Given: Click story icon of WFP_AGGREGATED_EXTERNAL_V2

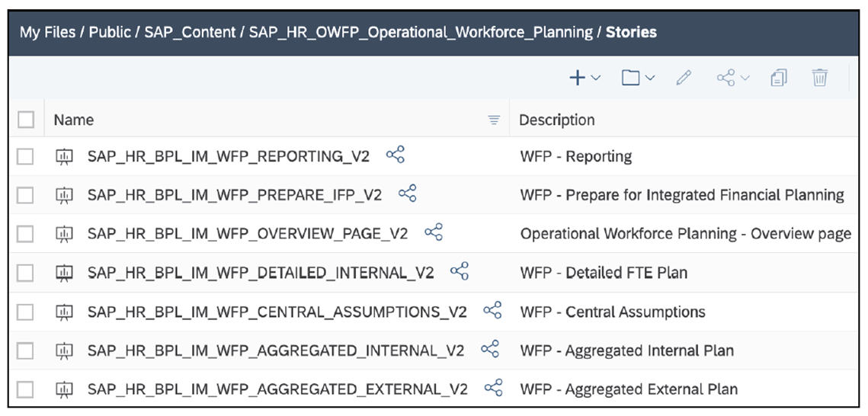Looking at the screenshot, I should pyautogui.click(x=65, y=389).
